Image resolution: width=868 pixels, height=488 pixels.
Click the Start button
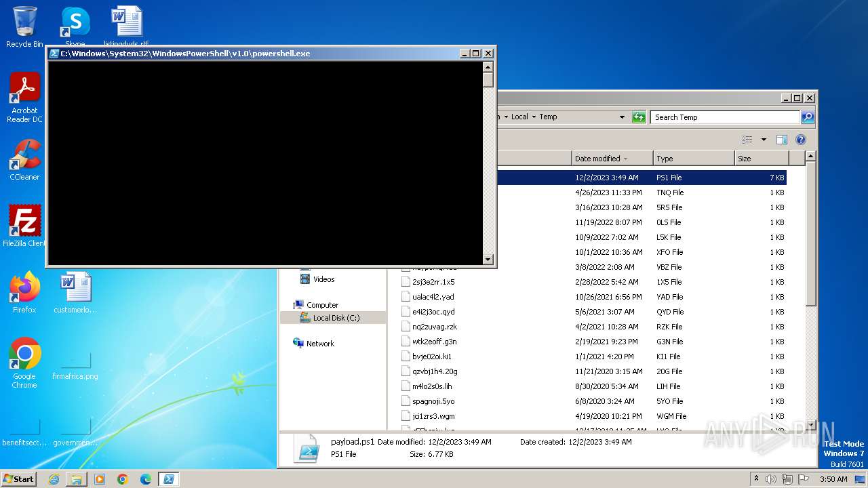pos(19,479)
